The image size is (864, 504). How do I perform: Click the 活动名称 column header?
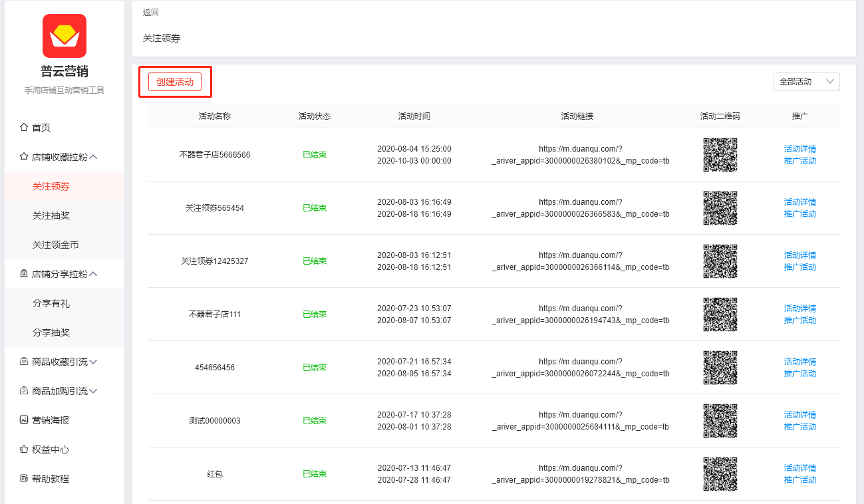coord(215,116)
